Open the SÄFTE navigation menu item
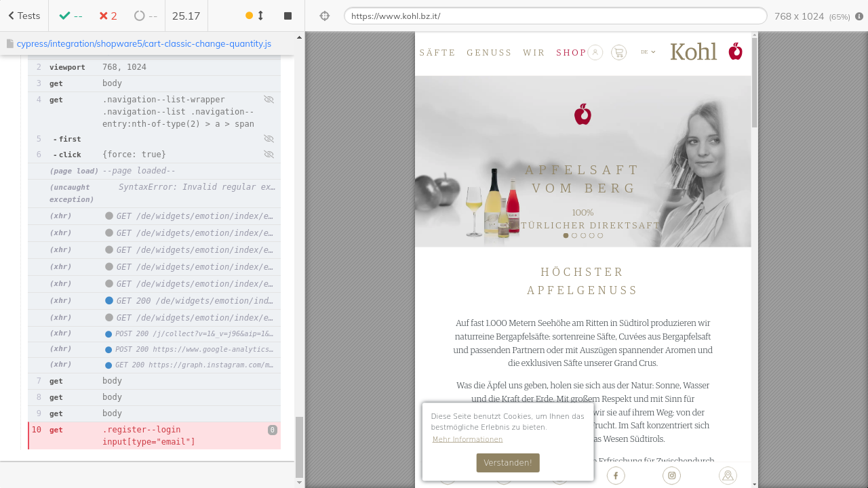This screenshot has width=868, height=488. click(437, 53)
